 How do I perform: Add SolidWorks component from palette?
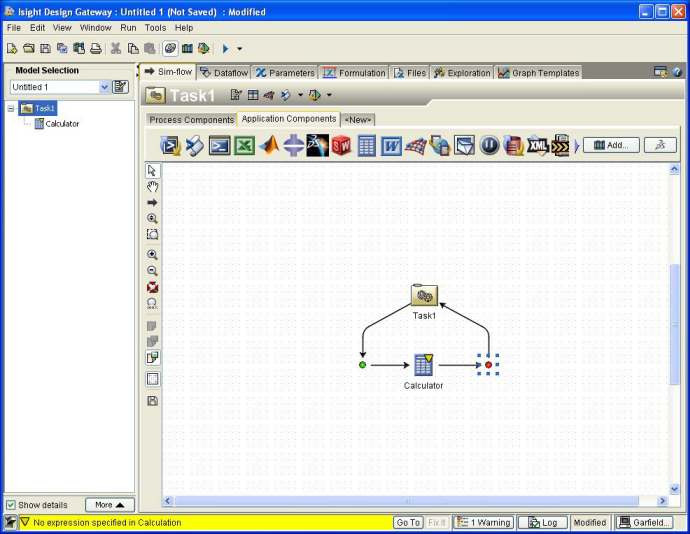(x=341, y=146)
